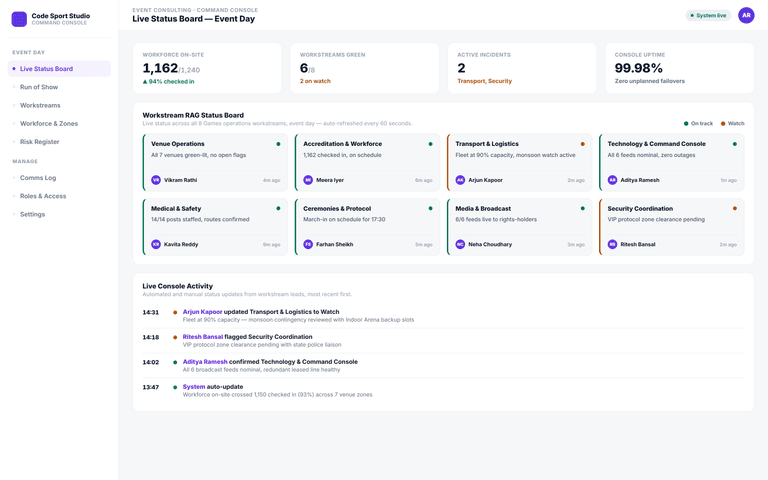Click green status dot on Ceremonies & Protocol
Image resolution: width=768 pixels, height=480 pixels.
(x=431, y=208)
